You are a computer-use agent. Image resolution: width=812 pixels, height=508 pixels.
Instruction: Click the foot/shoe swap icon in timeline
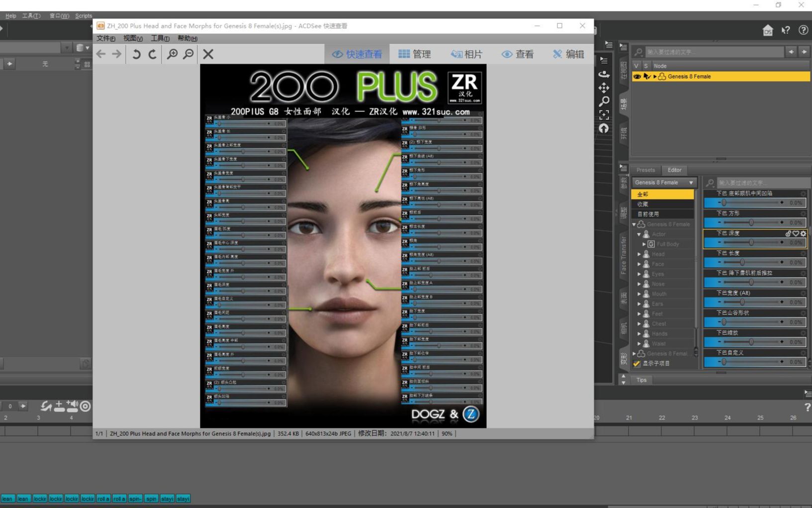tap(46, 406)
